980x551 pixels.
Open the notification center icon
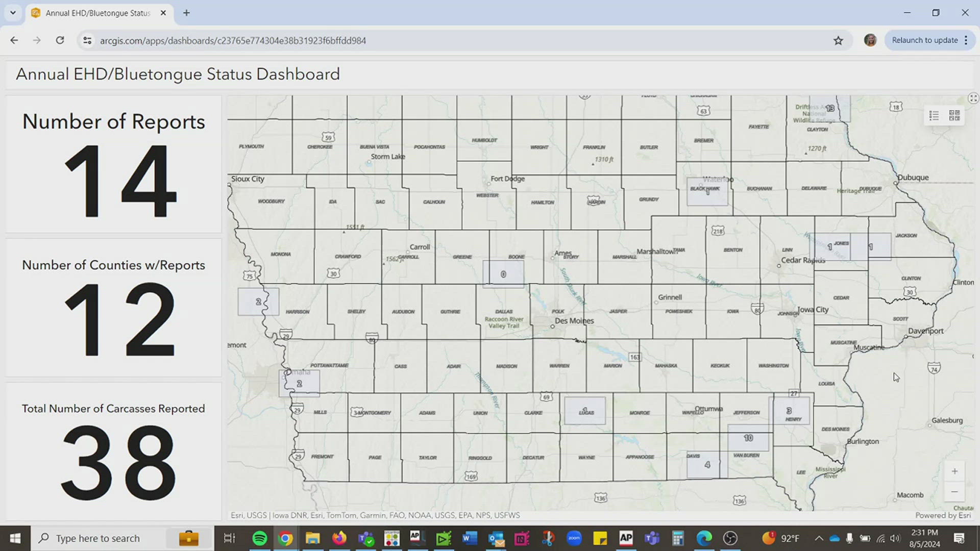tap(959, 538)
